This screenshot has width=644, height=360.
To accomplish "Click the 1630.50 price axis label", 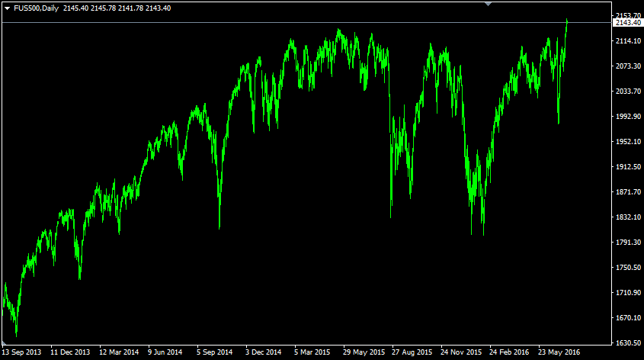I will pyautogui.click(x=628, y=342).
